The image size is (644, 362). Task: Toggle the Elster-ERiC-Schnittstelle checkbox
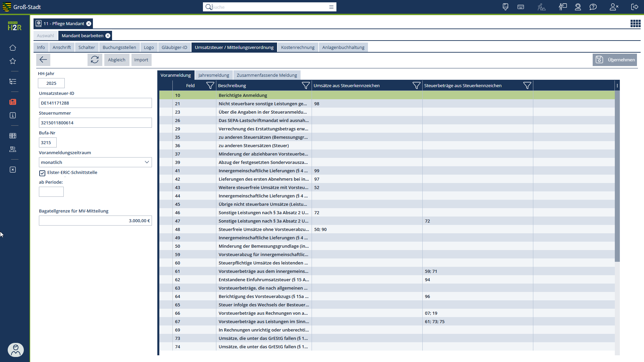click(42, 173)
